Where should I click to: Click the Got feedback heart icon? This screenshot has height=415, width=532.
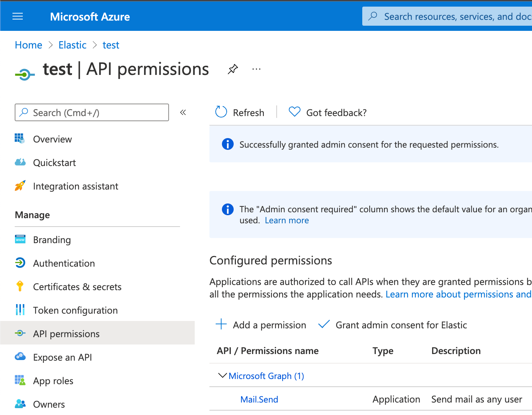click(x=294, y=112)
